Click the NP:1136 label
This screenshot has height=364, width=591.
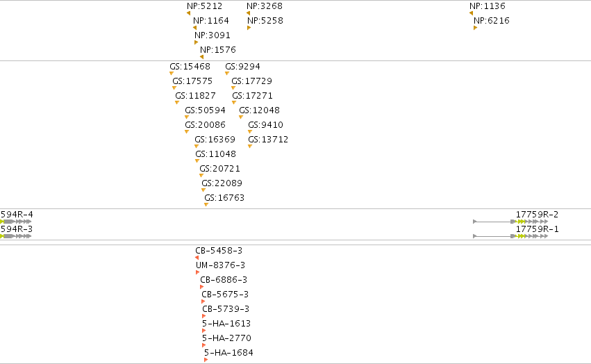click(488, 6)
